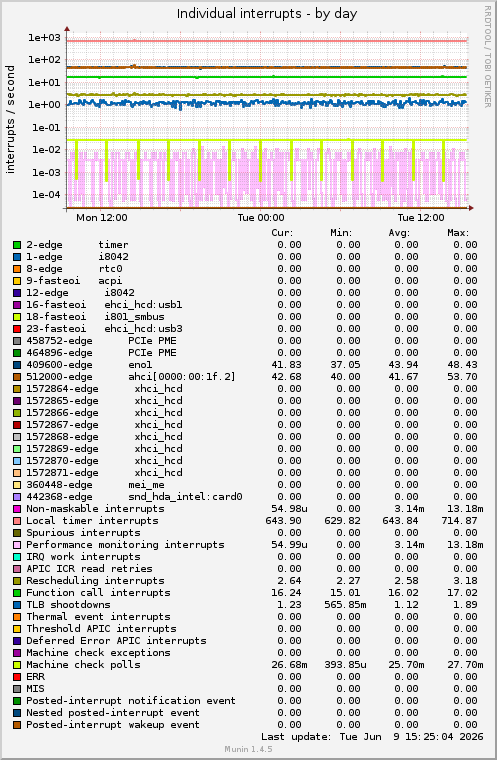Click '18-fasteoi i801_smbus' legend label
Viewport: 497px width, 760px height.
pyautogui.click(x=96, y=317)
